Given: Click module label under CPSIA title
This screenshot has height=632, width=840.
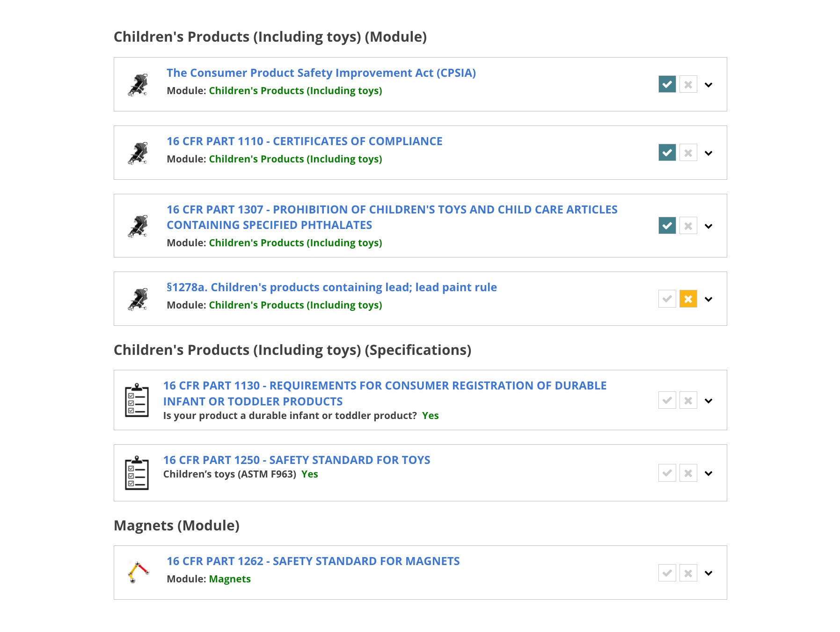Looking at the screenshot, I should click(x=295, y=91).
